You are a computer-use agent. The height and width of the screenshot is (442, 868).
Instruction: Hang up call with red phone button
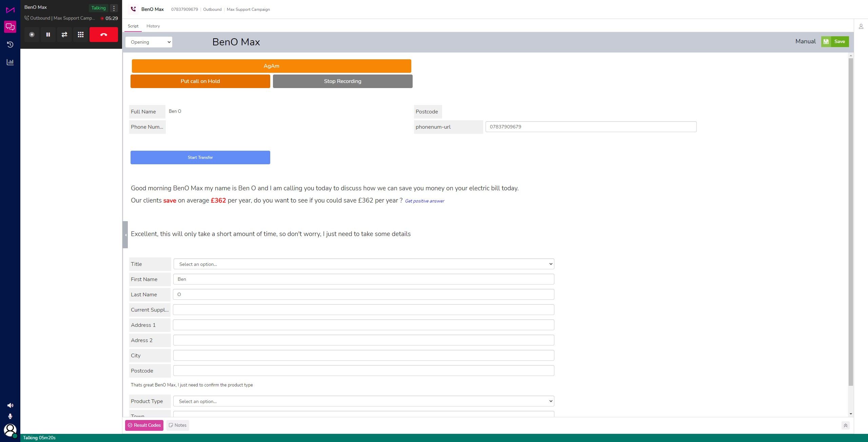(x=104, y=35)
